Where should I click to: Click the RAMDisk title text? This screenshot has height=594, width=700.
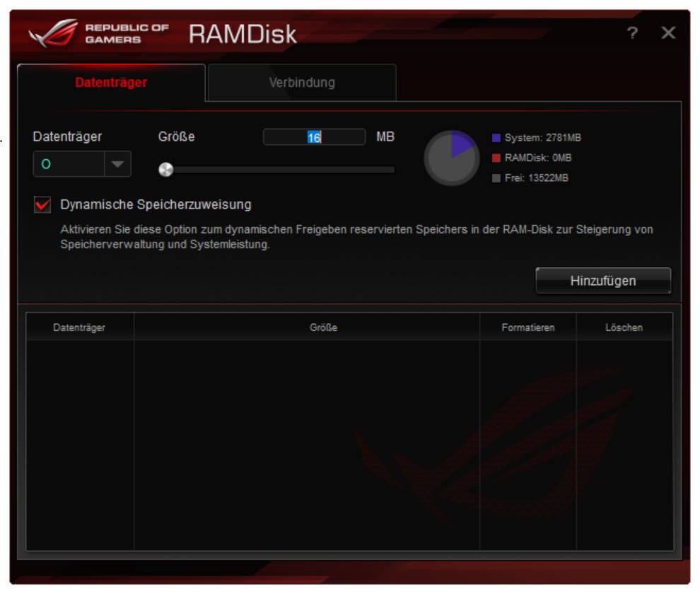point(243,34)
